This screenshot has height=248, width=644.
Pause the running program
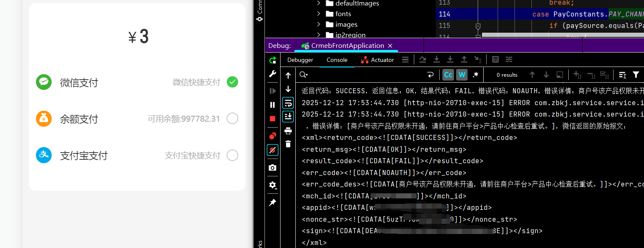click(x=272, y=105)
